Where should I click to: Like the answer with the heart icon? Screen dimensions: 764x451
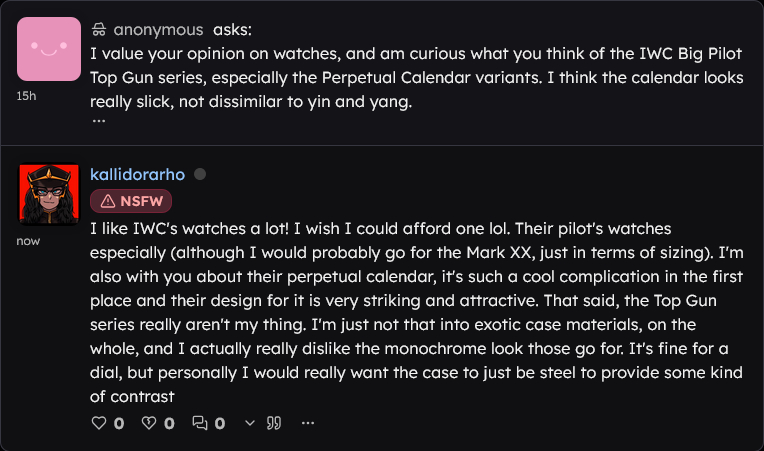(x=99, y=423)
